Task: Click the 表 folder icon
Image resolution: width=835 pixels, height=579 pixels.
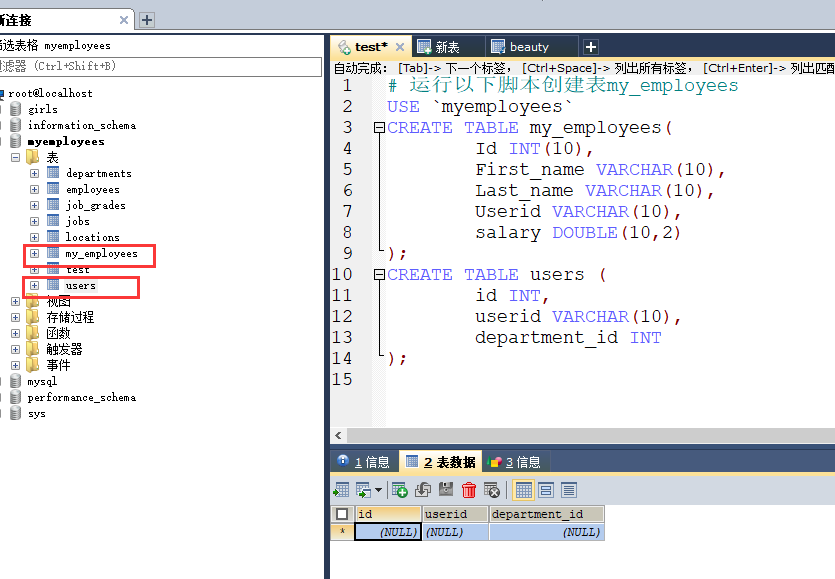Action: [33, 157]
